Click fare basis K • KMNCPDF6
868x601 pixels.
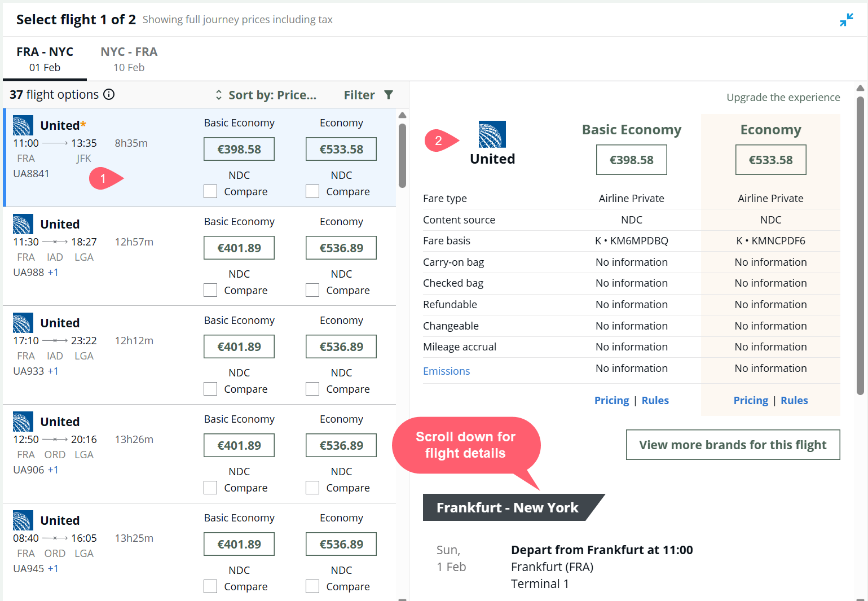[x=771, y=240]
